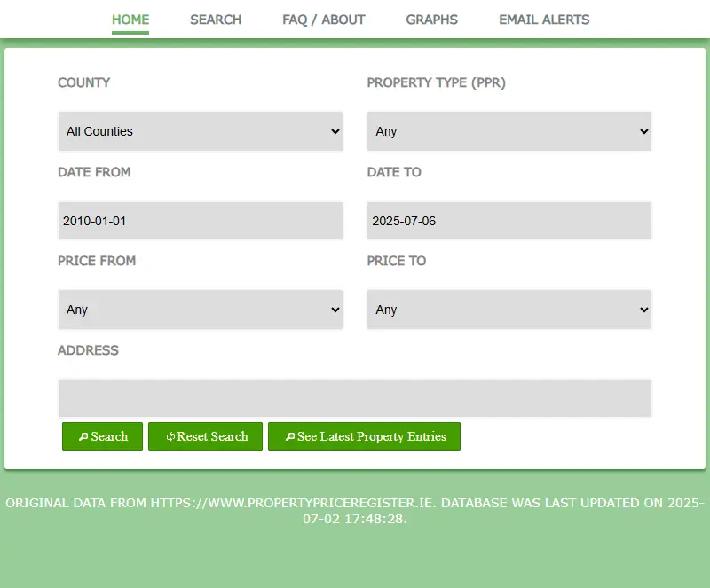Click the refresh icon on Reset Search
This screenshot has height=588, width=710.
click(170, 437)
